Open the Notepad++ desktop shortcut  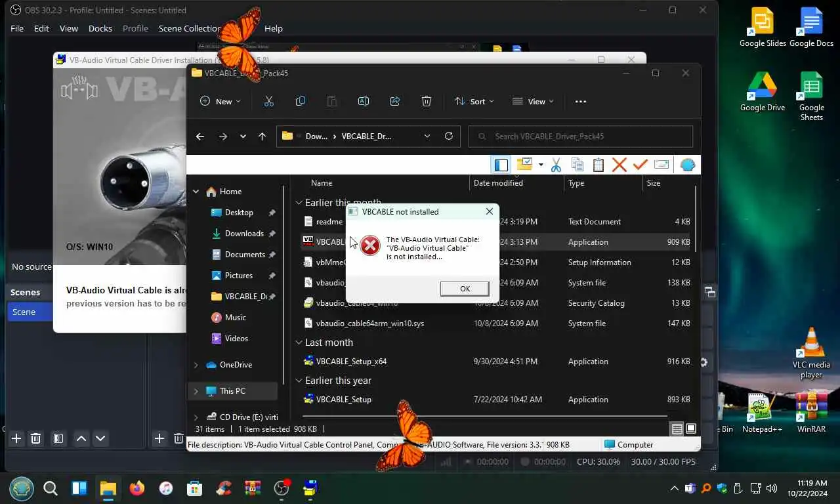point(762,413)
